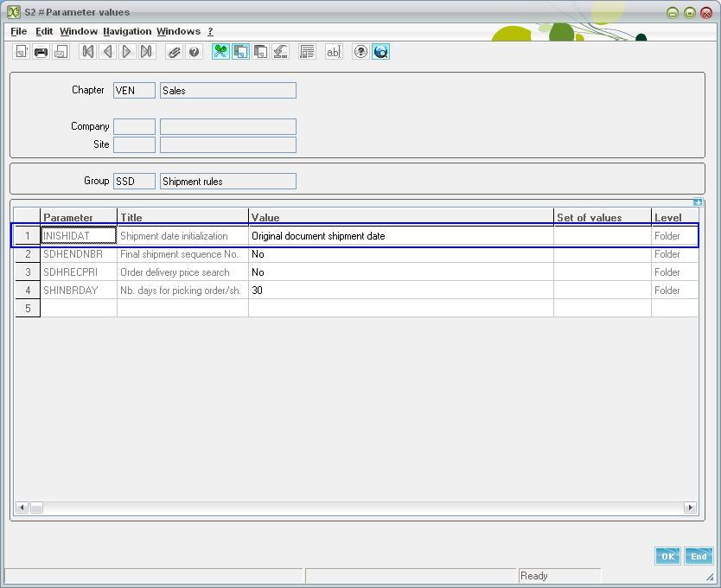
Task: Click the scissors cut icon in toolbar
Action: (x=220, y=52)
